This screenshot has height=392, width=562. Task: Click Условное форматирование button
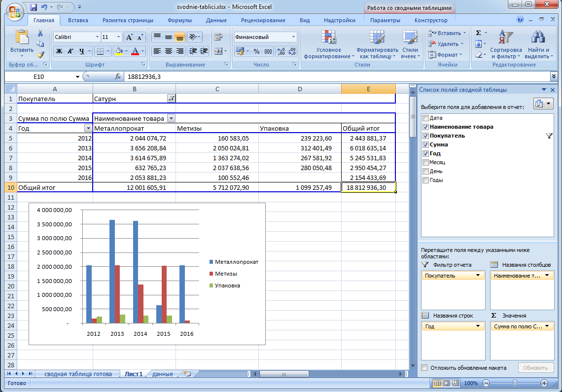(329, 45)
